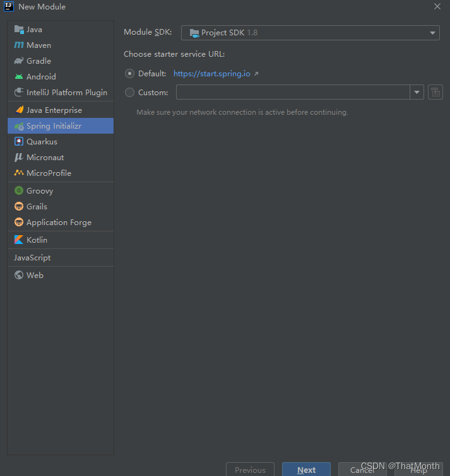
Task: Click the Help button
Action: (418, 470)
